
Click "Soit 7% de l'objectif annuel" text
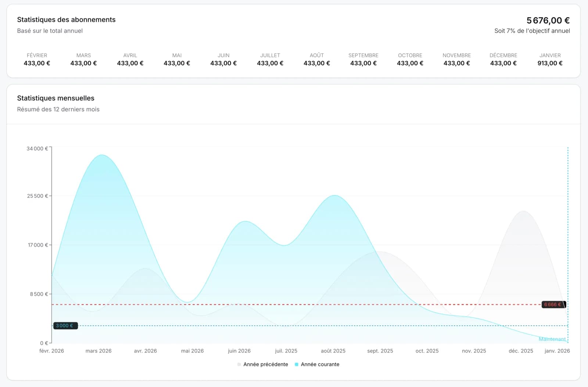(532, 31)
